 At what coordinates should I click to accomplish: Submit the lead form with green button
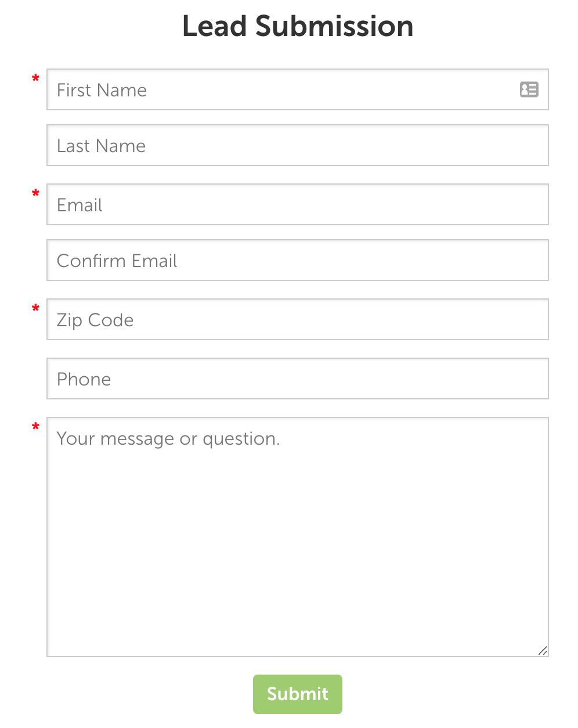click(x=298, y=694)
